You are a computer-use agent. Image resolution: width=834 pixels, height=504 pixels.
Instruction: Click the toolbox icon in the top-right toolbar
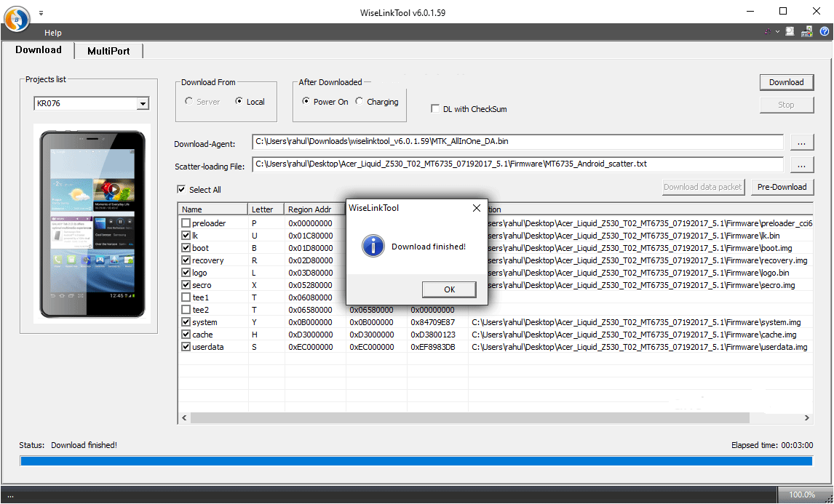[x=807, y=32]
